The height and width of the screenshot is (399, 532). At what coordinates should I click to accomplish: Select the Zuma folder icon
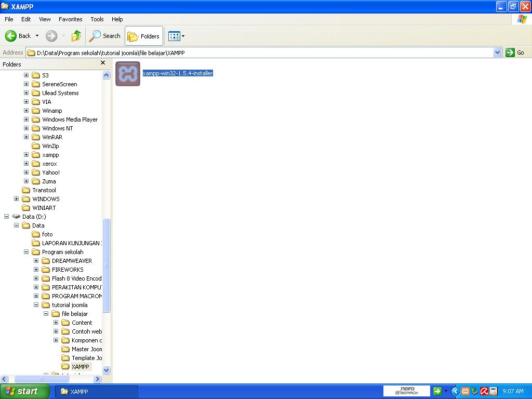36,181
